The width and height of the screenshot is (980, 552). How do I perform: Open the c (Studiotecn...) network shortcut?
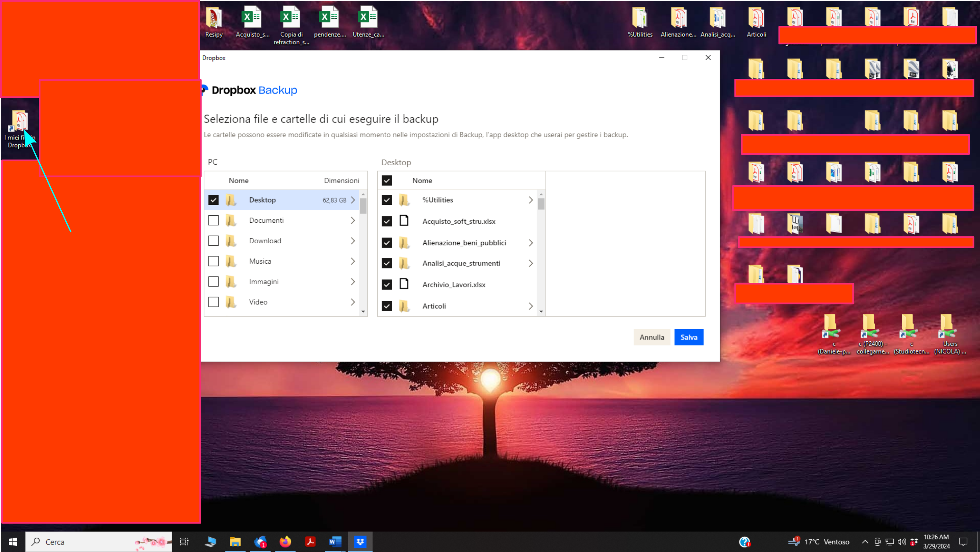pos(911,334)
